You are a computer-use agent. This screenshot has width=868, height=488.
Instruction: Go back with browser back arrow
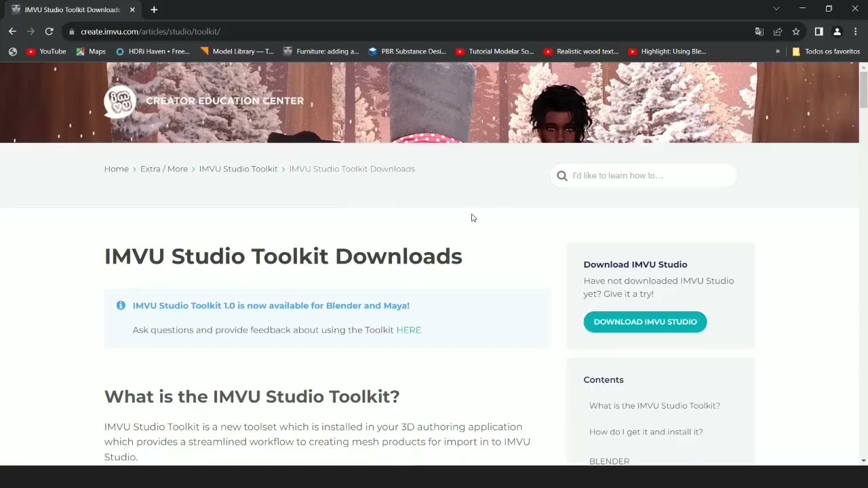pyautogui.click(x=12, y=31)
